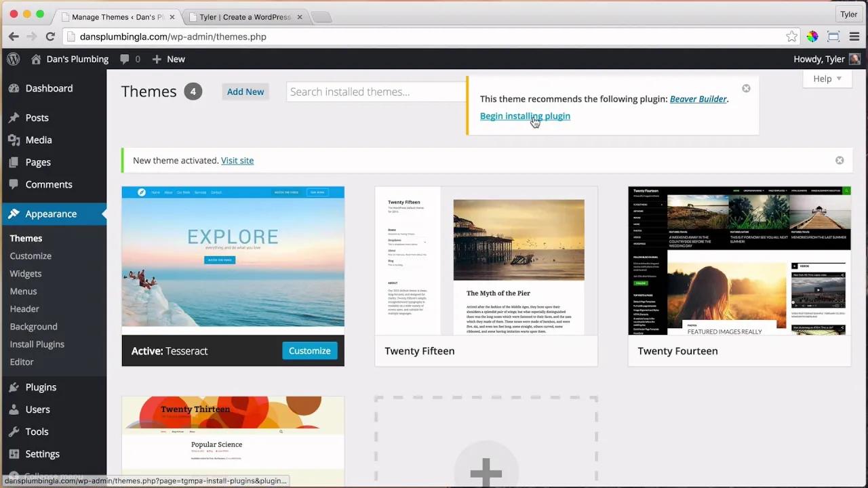Screen dimensions: 868x488
Task: Open Editor under Appearance
Action: coord(22,362)
